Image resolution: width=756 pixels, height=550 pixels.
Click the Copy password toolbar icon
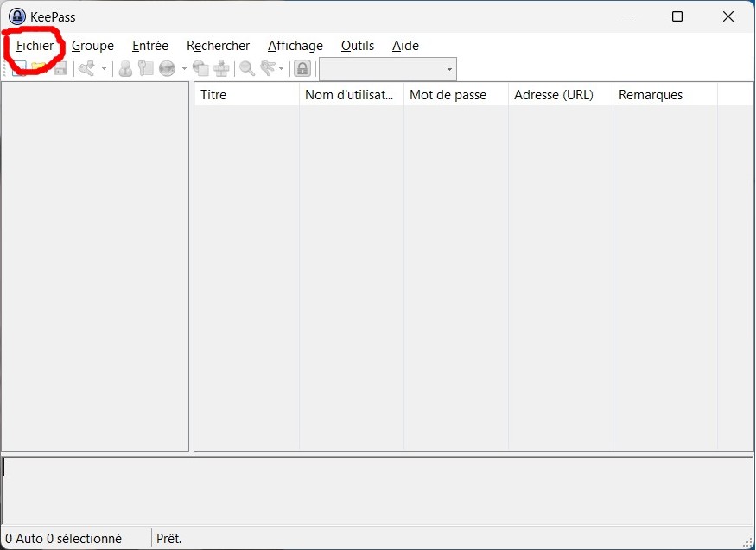(x=146, y=69)
